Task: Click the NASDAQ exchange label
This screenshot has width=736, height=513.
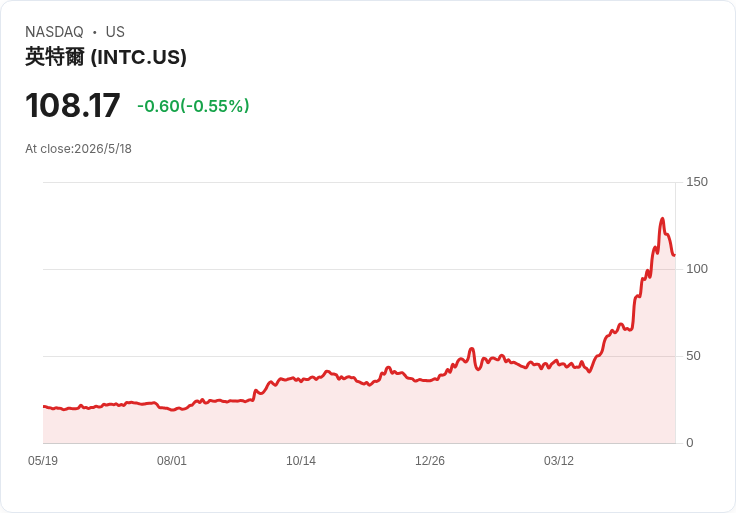Action: [54, 31]
